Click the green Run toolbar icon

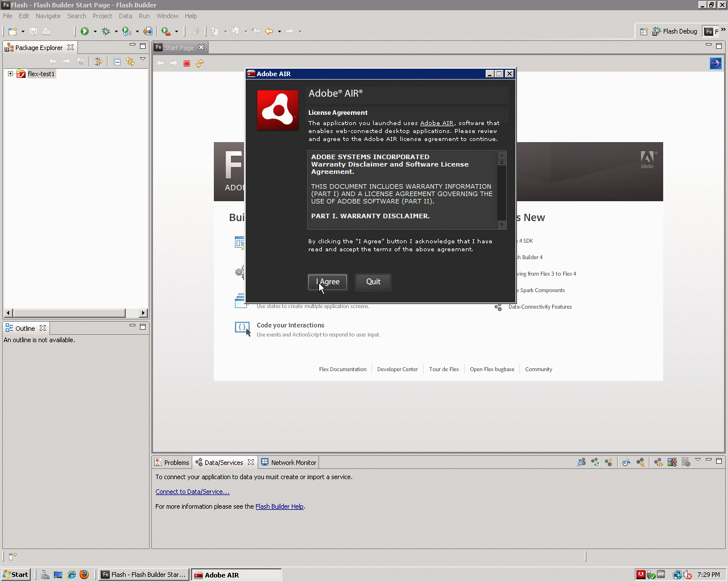tap(85, 31)
